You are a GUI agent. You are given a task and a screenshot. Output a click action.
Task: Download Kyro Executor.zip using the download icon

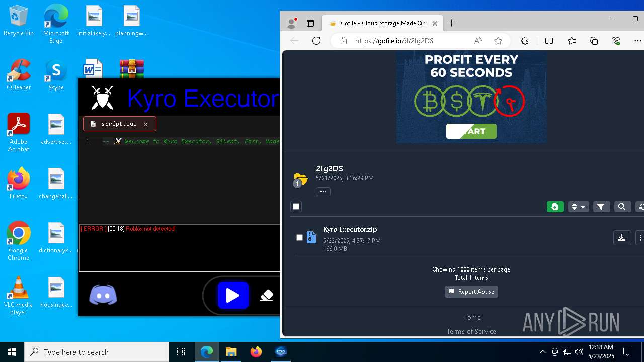(621, 238)
